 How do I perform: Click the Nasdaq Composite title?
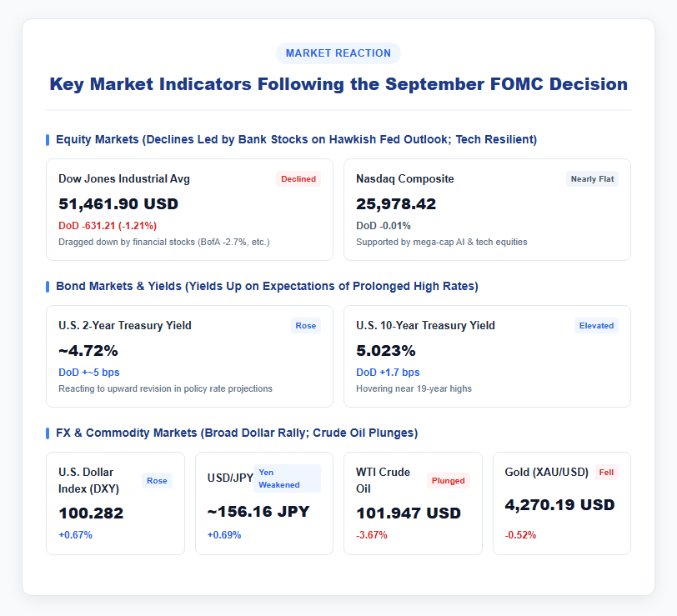tap(405, 178)
